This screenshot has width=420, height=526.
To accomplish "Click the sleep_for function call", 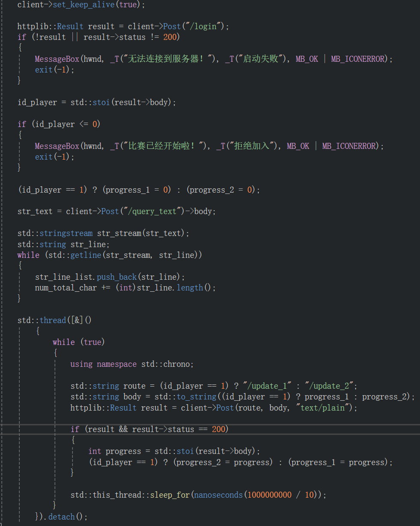I will click(x=170, y=495).
